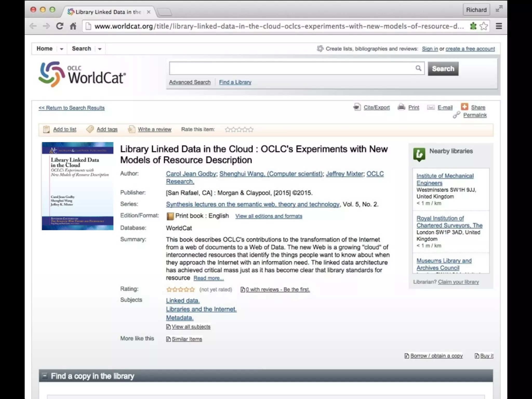The image size is (532, 399).
Task: Open the Home dropdown arrow
Action: click(x=62, y=49)
